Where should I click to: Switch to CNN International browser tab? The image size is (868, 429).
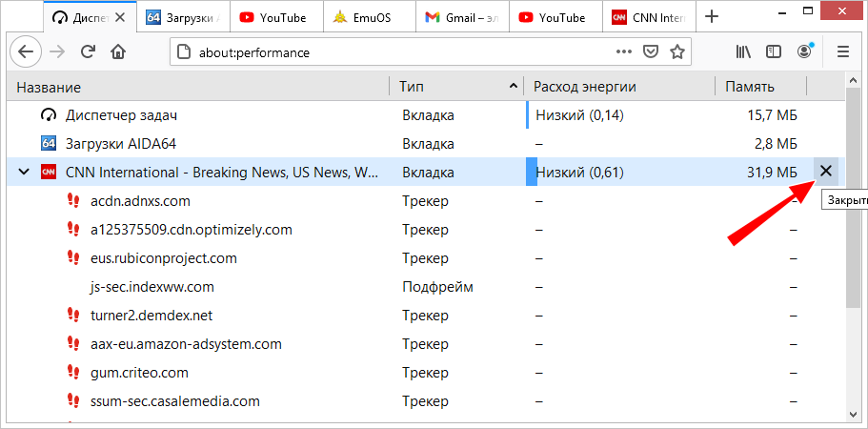click(x=648, y=18)
